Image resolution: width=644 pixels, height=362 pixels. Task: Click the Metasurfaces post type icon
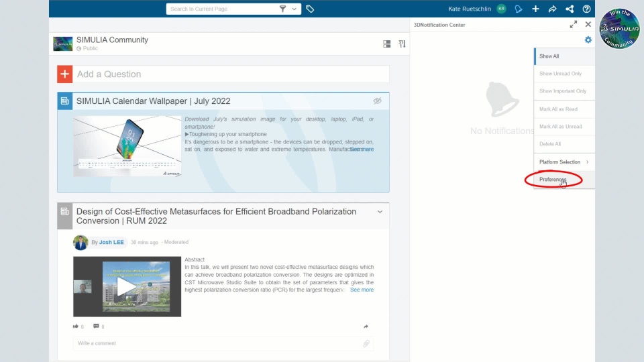(x=65, y=212)
